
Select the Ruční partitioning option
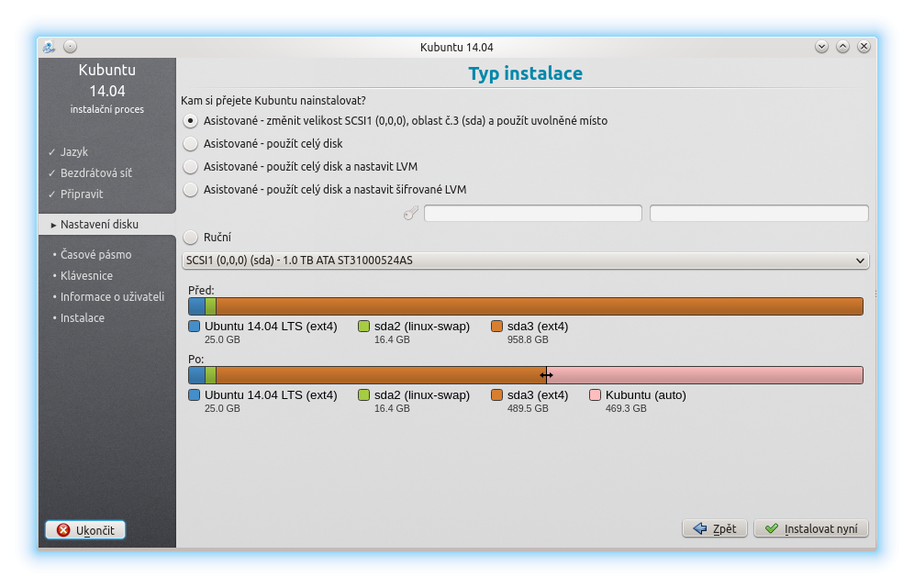point(206,238)
